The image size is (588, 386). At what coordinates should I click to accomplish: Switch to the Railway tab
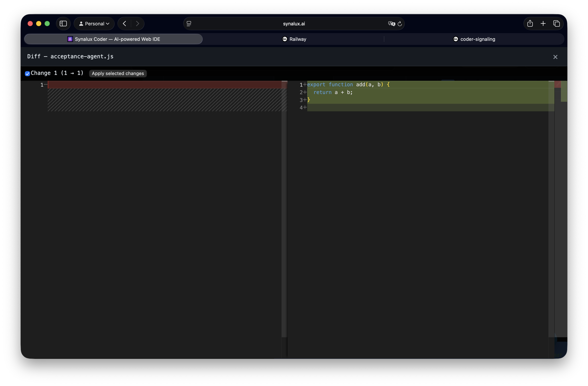[294, 39]
